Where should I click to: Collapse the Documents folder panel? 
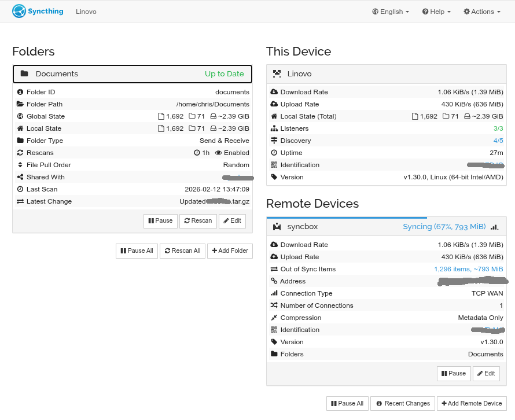(132, 73)
